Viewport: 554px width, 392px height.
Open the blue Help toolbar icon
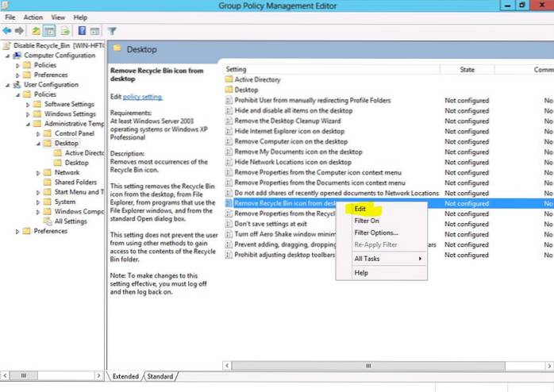tap(78, 31)
